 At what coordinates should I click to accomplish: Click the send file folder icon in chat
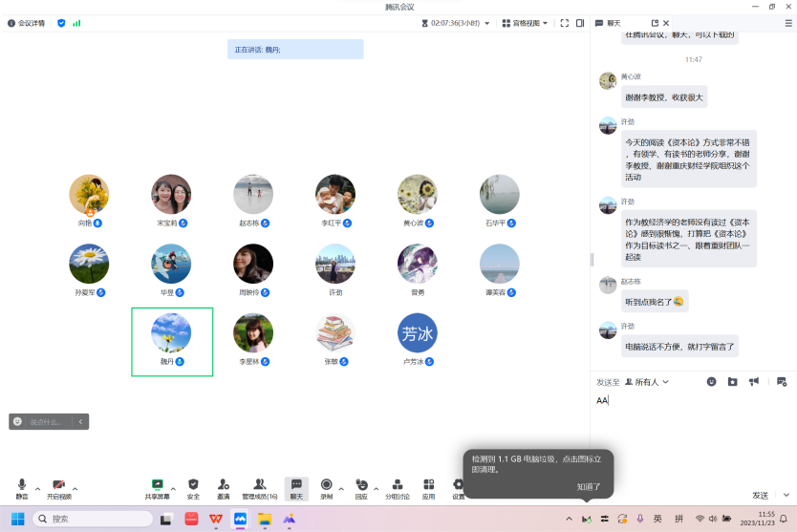[x=732, y=381]
